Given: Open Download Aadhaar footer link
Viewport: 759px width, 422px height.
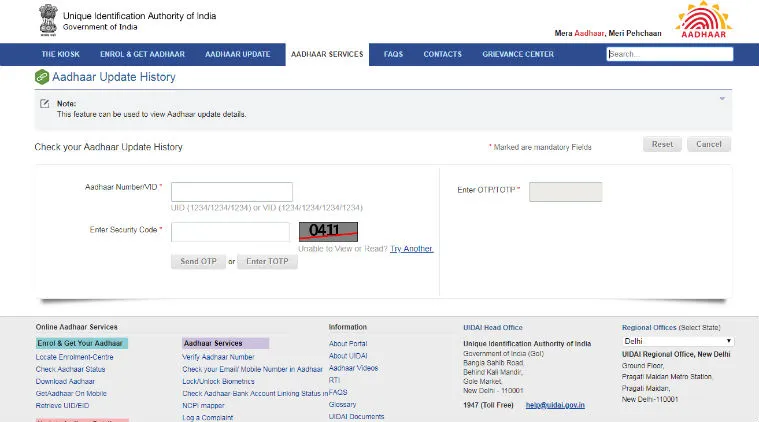Looking at the screenshot, I should coord(65,381).
